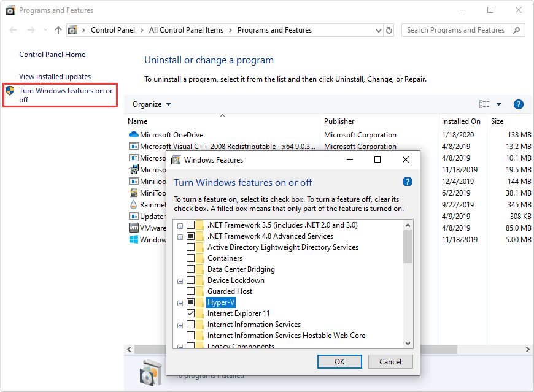This screenshot has height=392, width=534.
Task: Click the VMware program icon
Action: (x=134, y=228)
